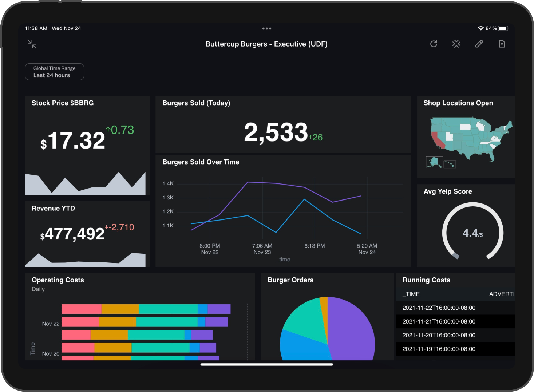Screen dimensions: 534x392
Task: Tap the Hawaii inset on the map
Action: (x=450, y=164)
